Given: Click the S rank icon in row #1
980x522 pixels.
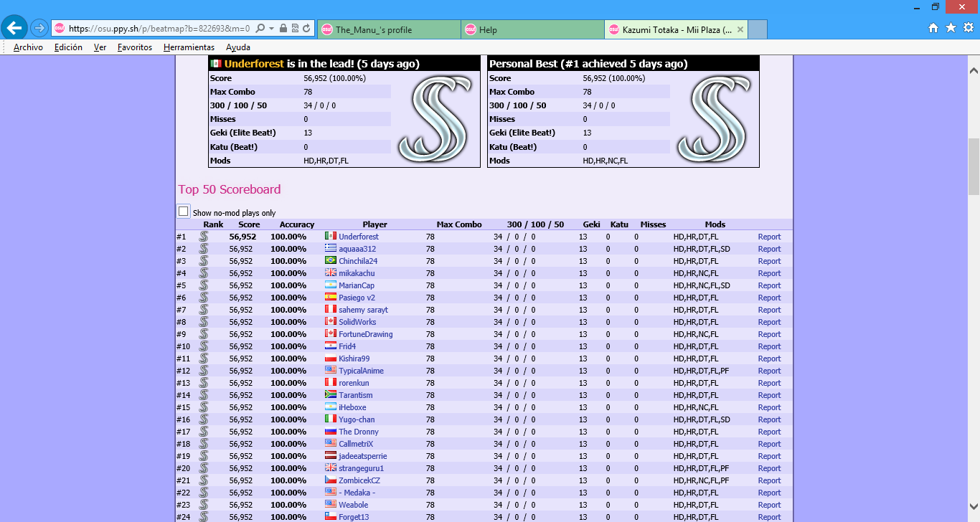Looking at the screenshot, I should point(204,236).
